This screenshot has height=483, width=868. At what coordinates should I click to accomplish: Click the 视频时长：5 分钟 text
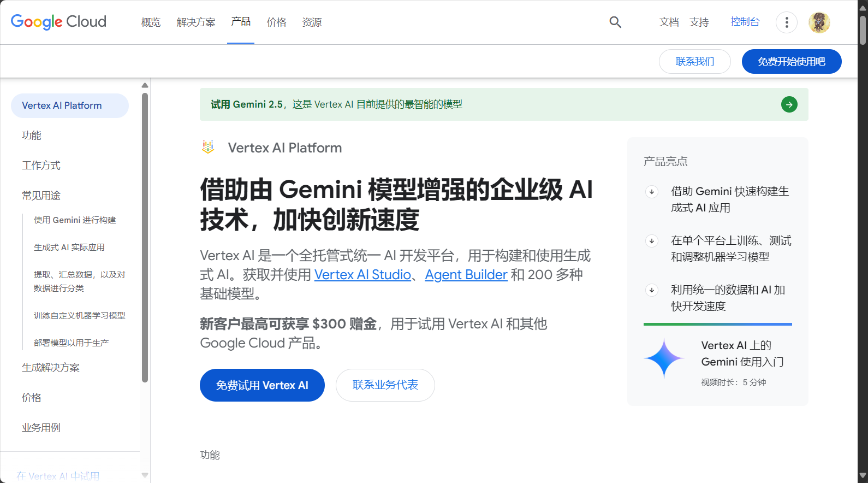click(734, 382)
